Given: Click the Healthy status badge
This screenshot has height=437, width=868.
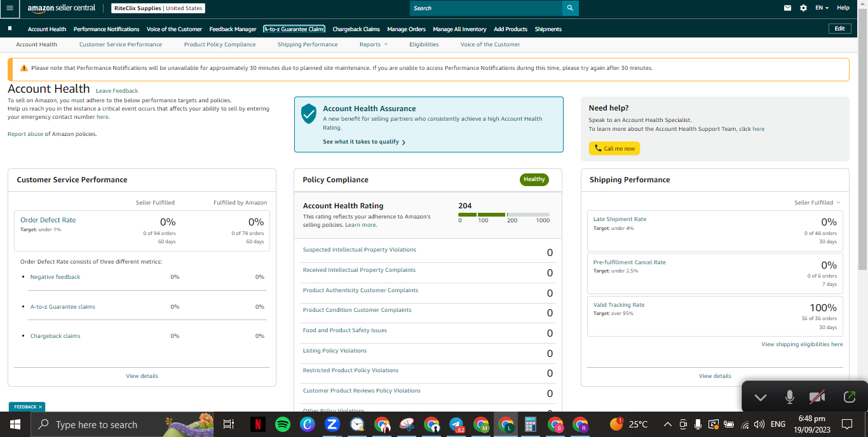Looking at the screenshot, I should 534,180.
